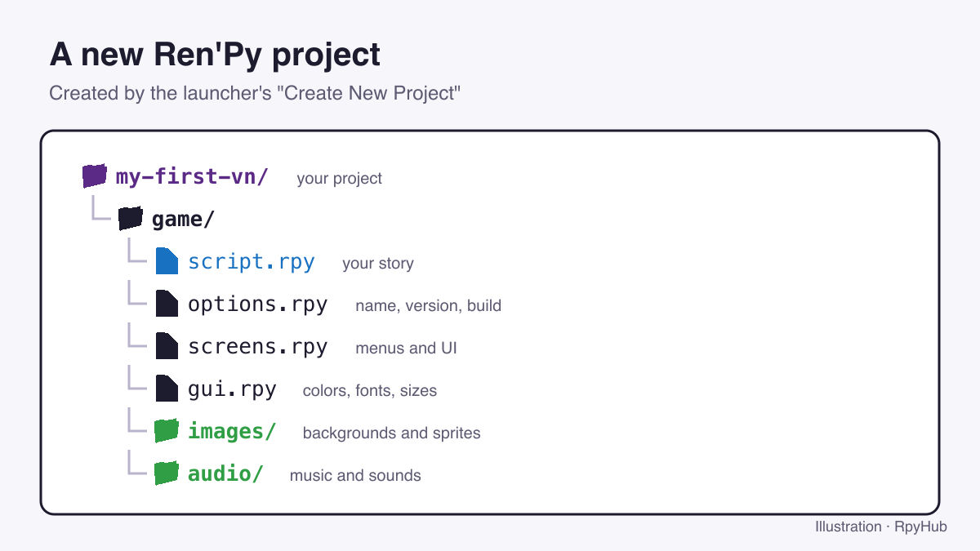Click the dark game folder icon

click(131, 218)
